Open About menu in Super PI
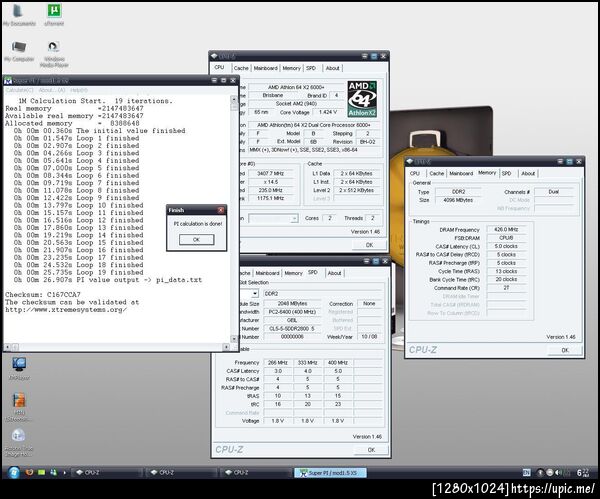 [52, 90]
